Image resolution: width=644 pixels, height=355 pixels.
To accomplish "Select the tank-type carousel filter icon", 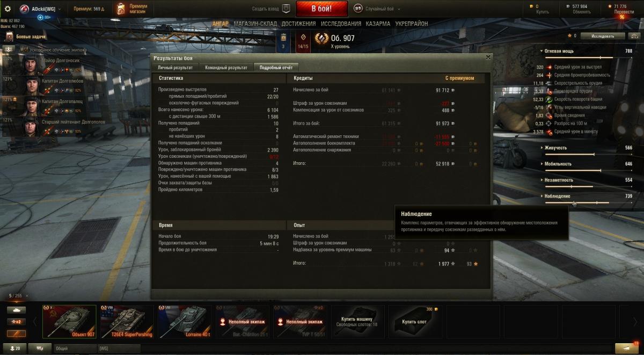I will [16, 310].
